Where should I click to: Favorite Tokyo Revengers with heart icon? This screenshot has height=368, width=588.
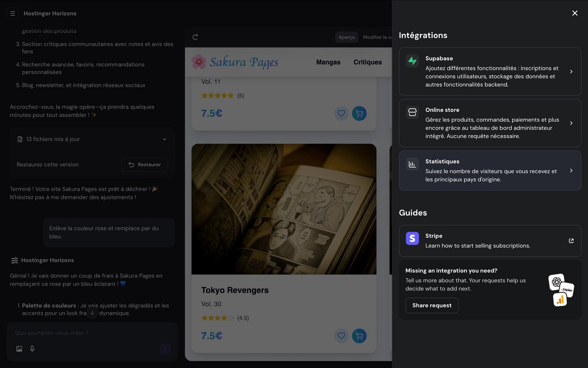[x=342, y=336]
